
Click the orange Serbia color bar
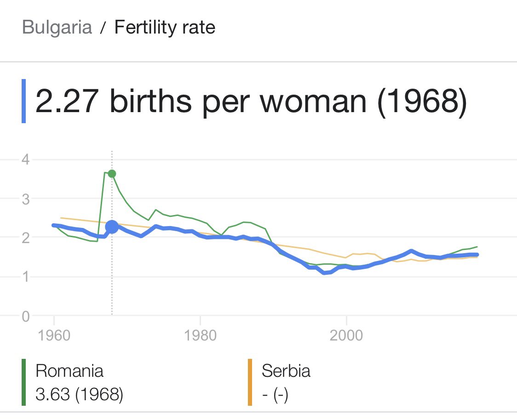tap(250, 382)
